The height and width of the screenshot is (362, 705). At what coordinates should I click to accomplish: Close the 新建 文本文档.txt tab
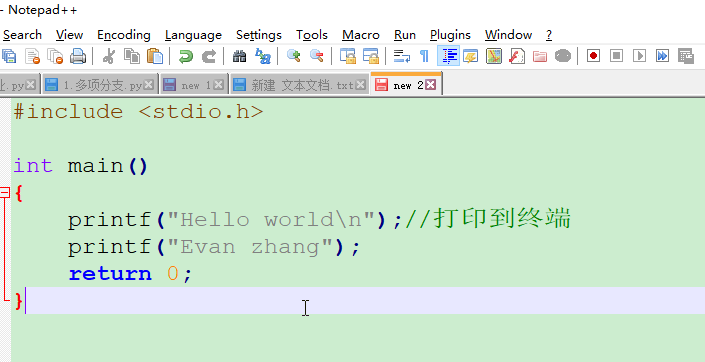(361, 85)
